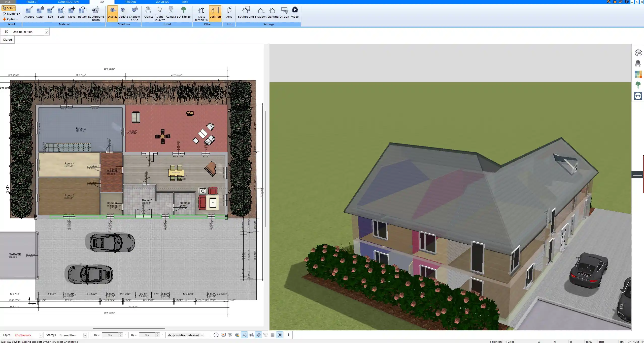Activate the Move material tool

coord(72,13)
